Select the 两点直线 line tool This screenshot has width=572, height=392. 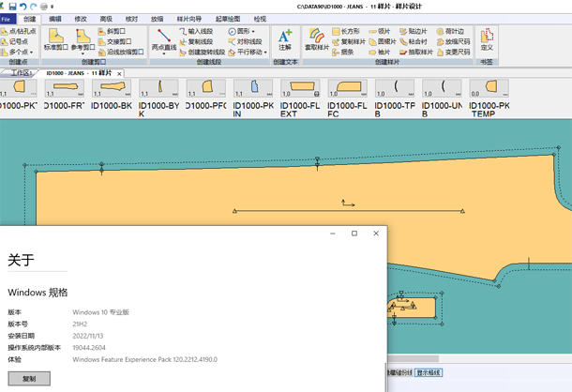(x=164, y=39)
